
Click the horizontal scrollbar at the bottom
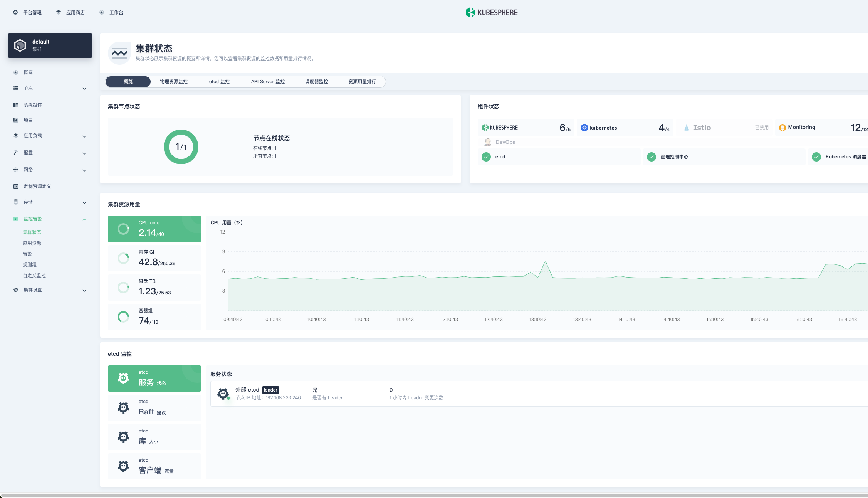click(434, 495)
